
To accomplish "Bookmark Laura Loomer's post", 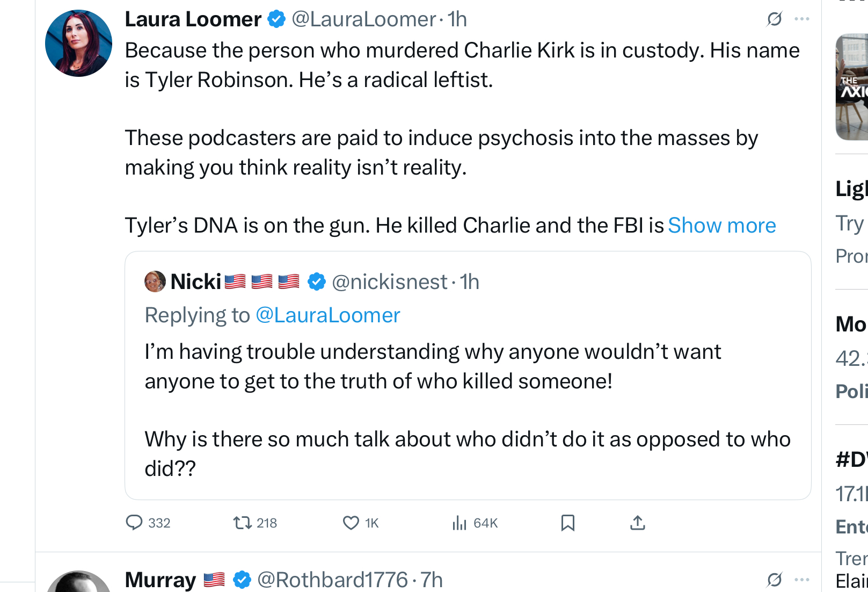I will 568,523.
